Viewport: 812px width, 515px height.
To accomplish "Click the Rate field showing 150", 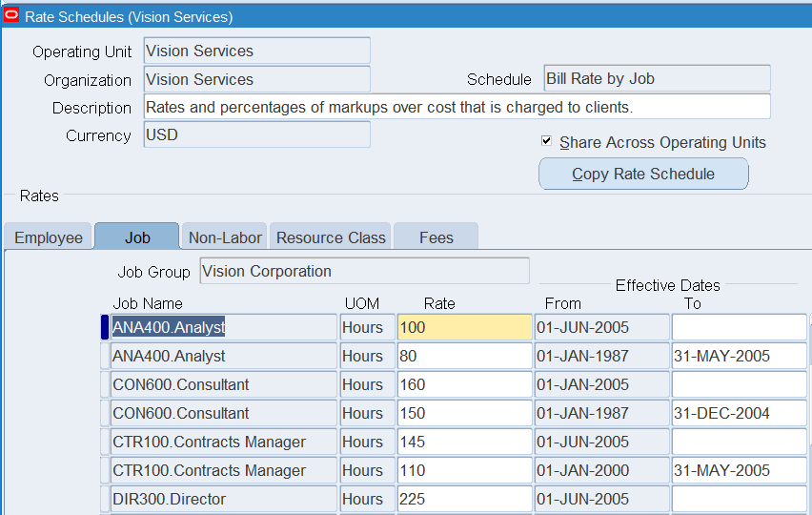I will 464,413.
